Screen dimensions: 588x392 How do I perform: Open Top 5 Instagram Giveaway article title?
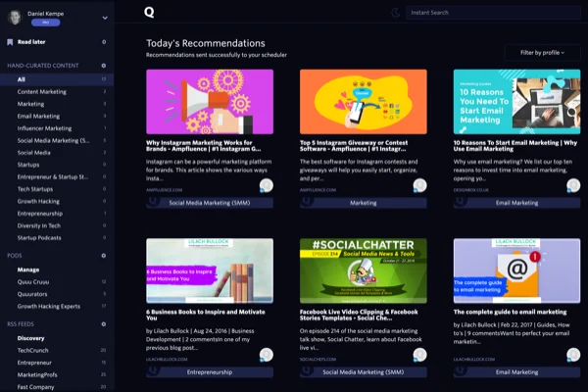point(354,146)
